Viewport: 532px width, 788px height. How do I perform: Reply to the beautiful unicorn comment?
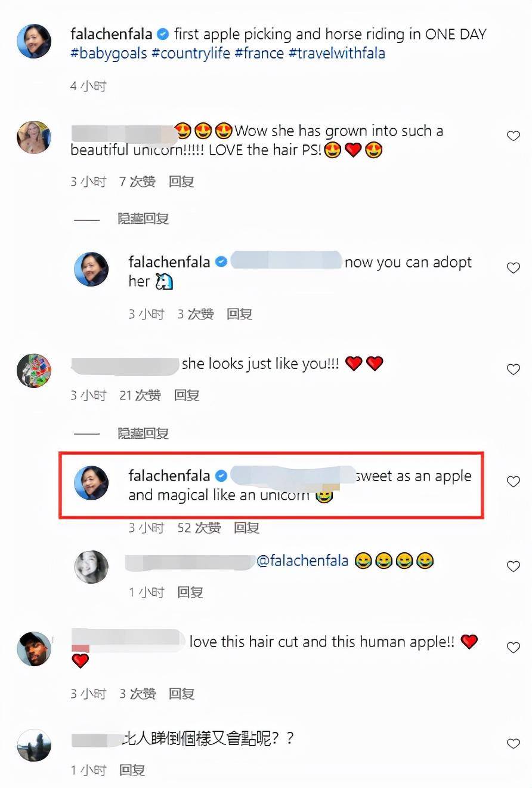coord(181,181)
